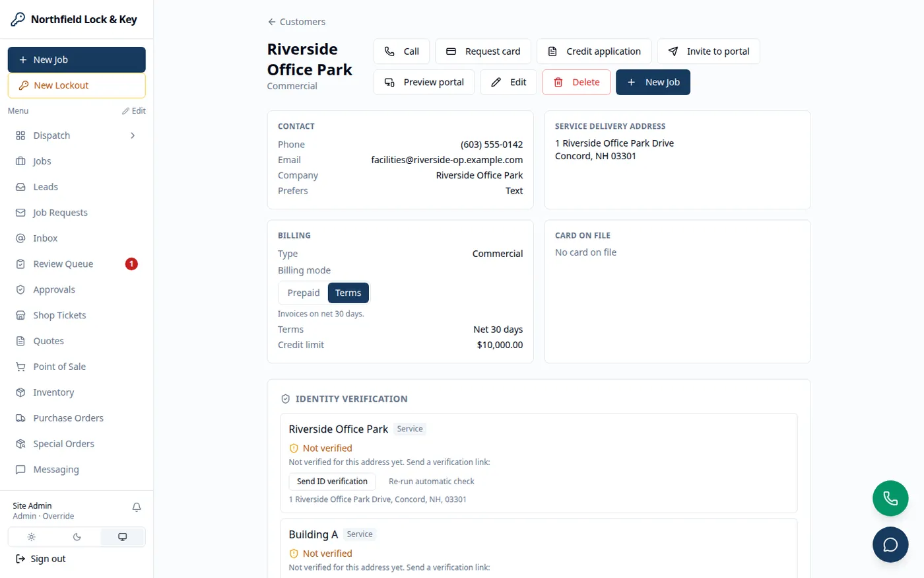Click the Approvals shield icon
The width and height of the screenshot is (924, 578).
click(20, 290)
